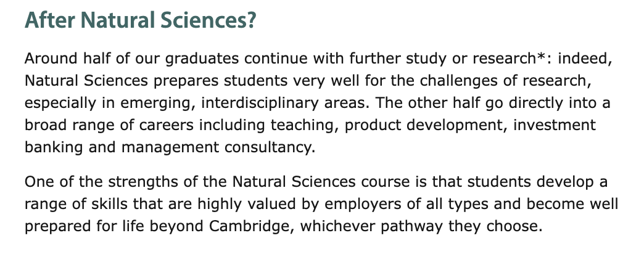Click the word 'investment'
Viewport: 644px width, 254px height.
tap(555, 125)
